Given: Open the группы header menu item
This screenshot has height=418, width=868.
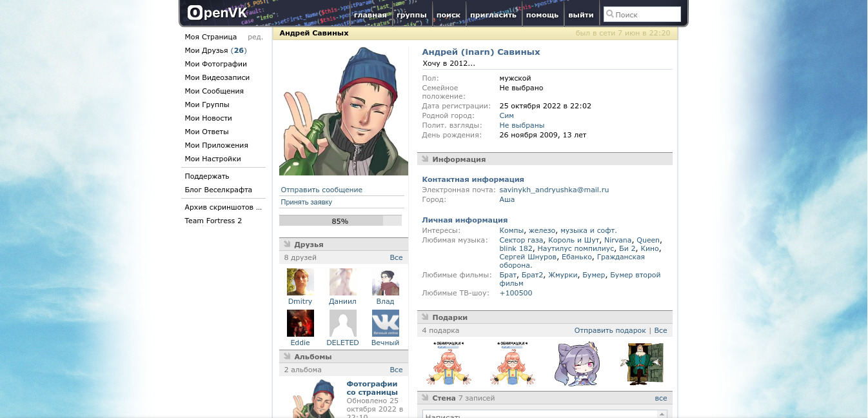Looking at the screenshot, I should click(x=411, y=15).
